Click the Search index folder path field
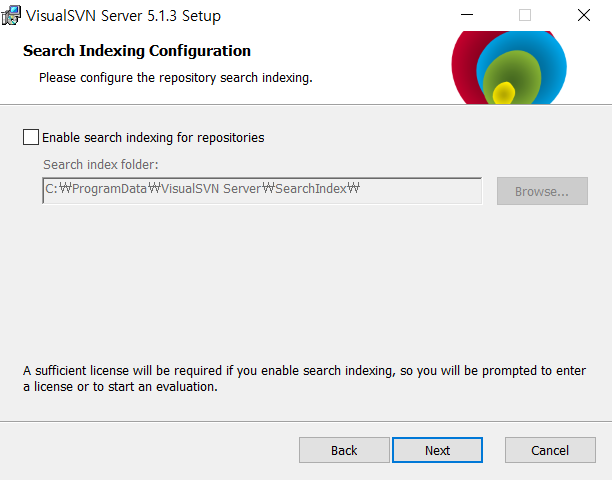Viewport: 612px width, 480px height. pyautogui.click(x=262, y=190)
